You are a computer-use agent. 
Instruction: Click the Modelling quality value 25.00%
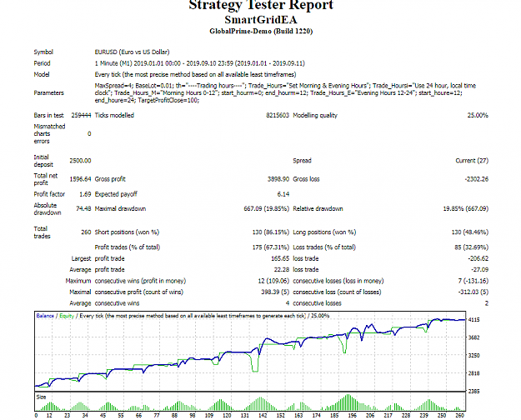coord(478,115)
